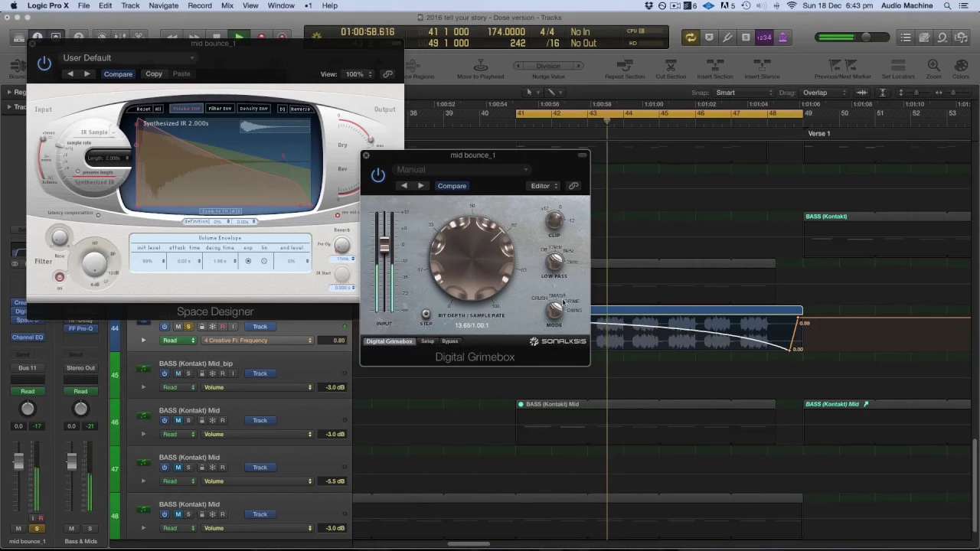
Task: Open the Loop Browser
Action: click(x=942, y=37)
